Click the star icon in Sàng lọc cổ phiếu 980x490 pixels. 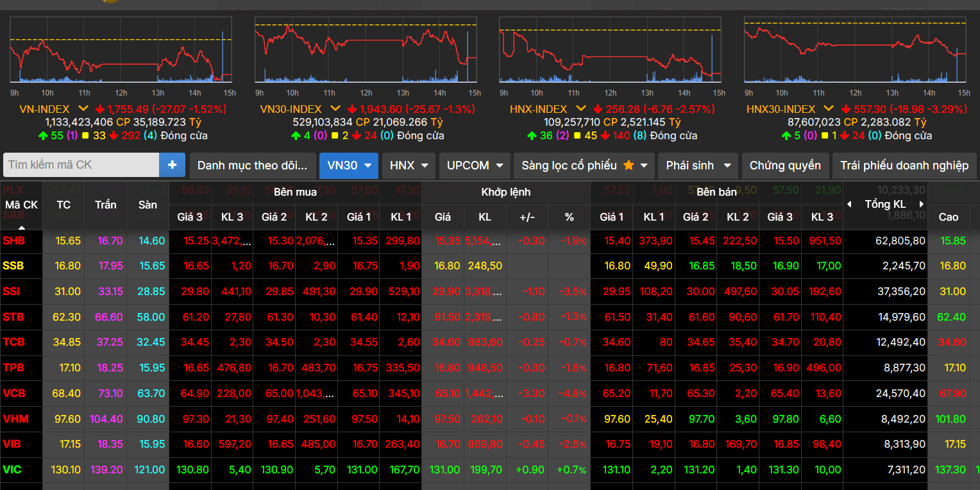(x=629, y=165)
